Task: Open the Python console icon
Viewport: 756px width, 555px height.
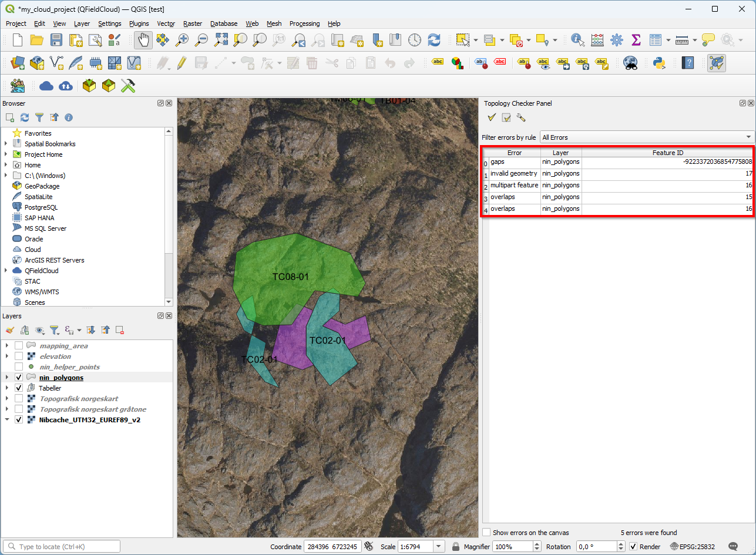Action: (658, 63)
